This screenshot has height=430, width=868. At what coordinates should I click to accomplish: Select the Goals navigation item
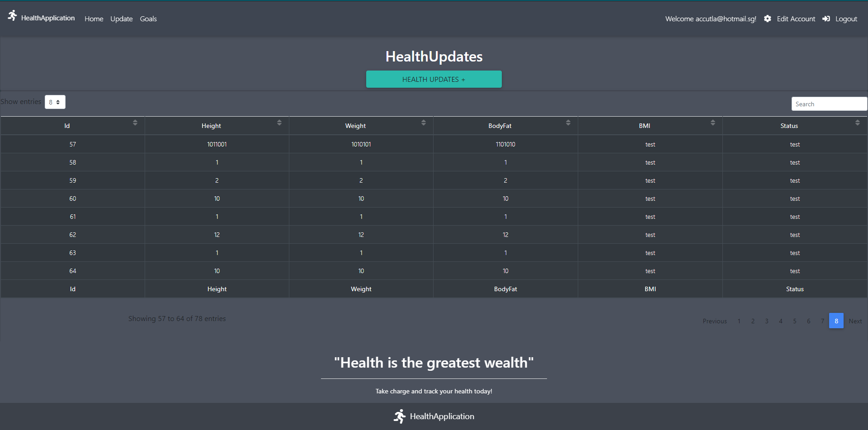click(148, 19)
